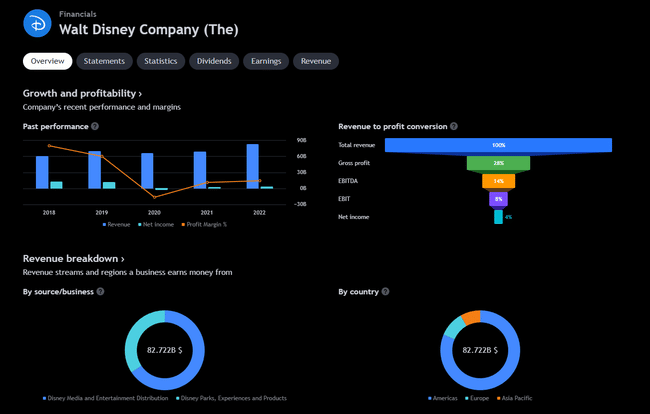Expand Growth and profitability section
This screenshot has width=650, height=414.
pos(82,93)
